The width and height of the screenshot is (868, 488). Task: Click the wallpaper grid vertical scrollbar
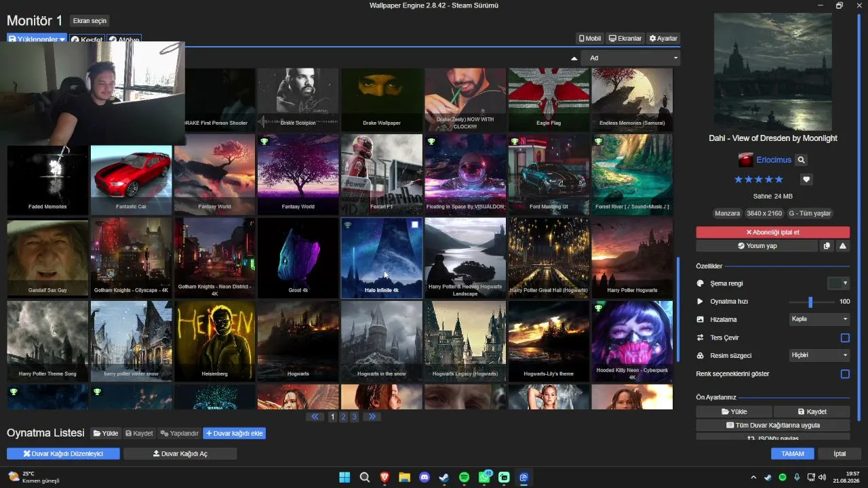[x=677, y=308]
